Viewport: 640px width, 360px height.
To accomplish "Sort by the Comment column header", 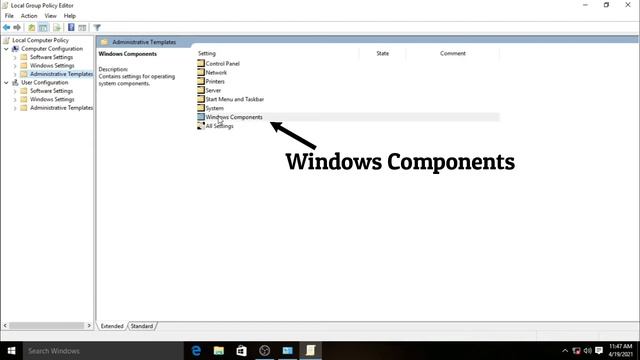I will (453, 53).
